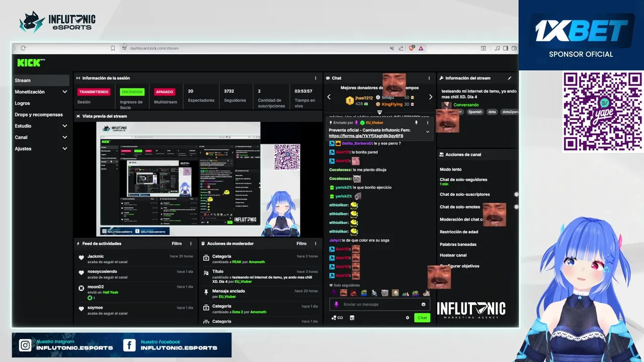
Task: Open the browser sidebar panel icon
Action: pyautogui.click(x=506, y=48)
